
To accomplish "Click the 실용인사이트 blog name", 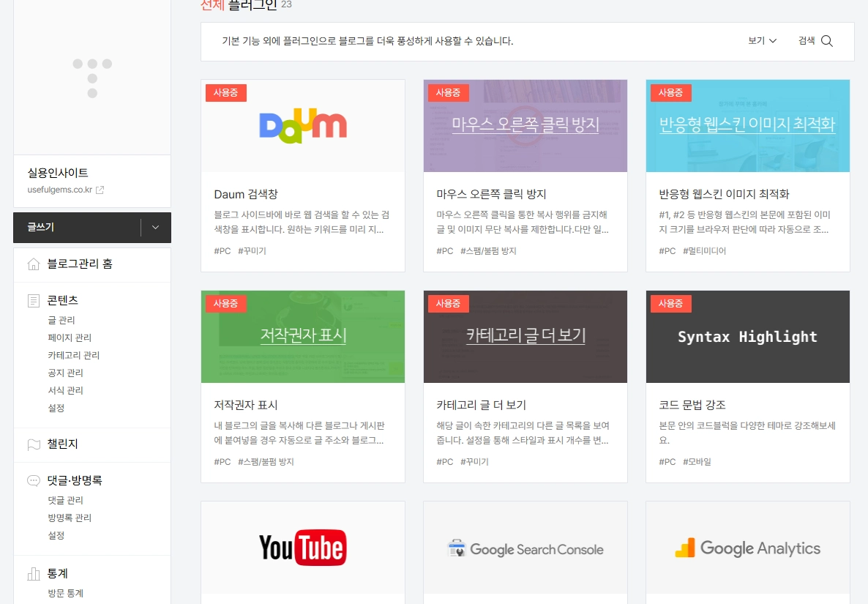I will click(58, 173).
